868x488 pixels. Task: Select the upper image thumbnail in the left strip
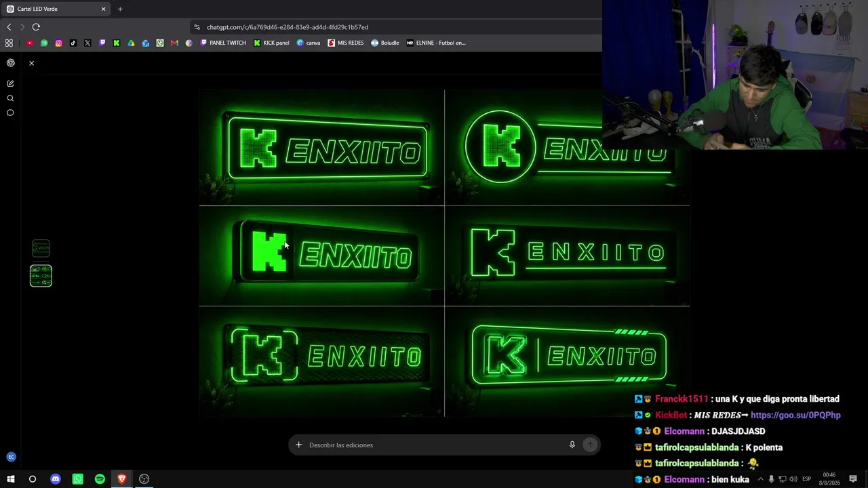(x=41, y=249)
